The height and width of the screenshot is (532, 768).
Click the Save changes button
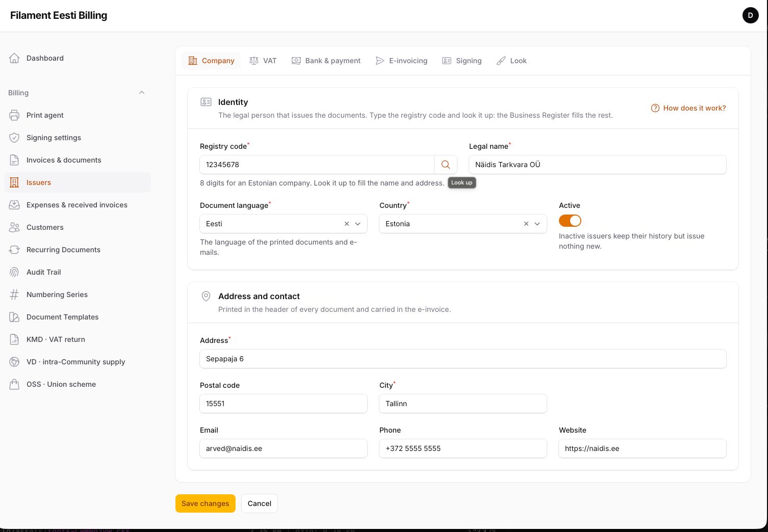206,503
